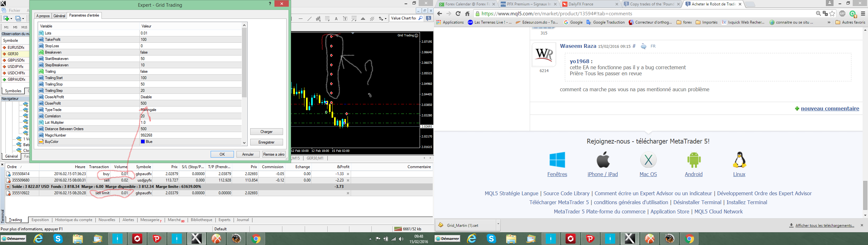Open the Fichier menu in MetaTrader
This screenshot has width=868, height=245.
pos(14,11)
